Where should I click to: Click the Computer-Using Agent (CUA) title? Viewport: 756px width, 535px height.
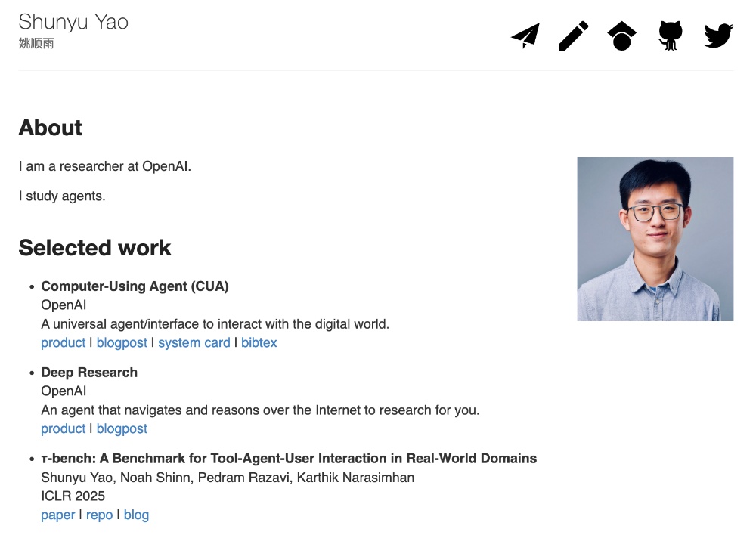[x=135, y=286]
